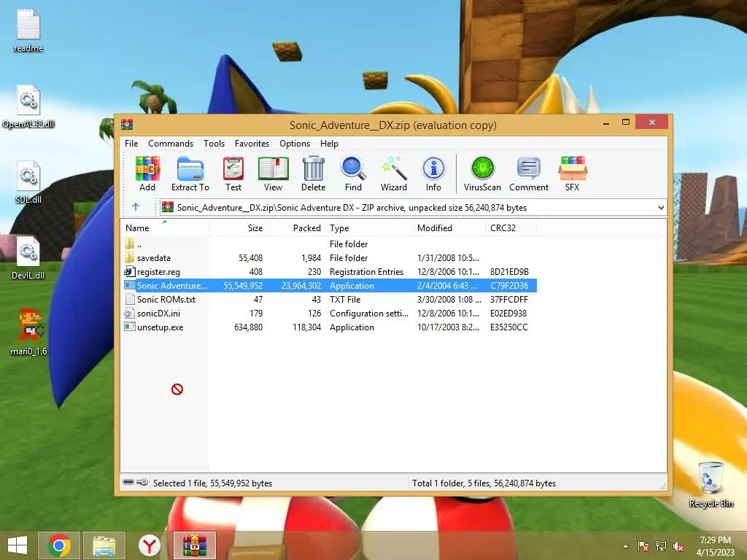Open the Tools menu
This screenshot has height=560, width=747.
pyautogui.click(x=214, y=144)
